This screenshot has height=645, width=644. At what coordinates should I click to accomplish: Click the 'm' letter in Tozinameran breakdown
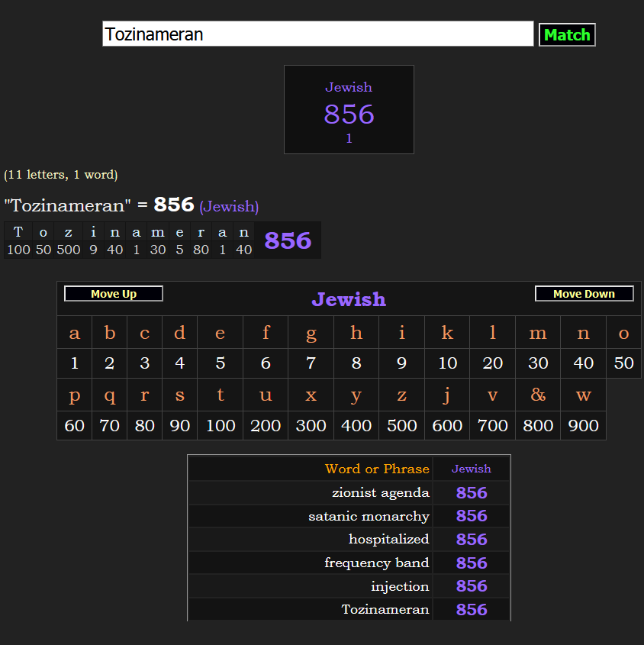click(x=158, y=232)
